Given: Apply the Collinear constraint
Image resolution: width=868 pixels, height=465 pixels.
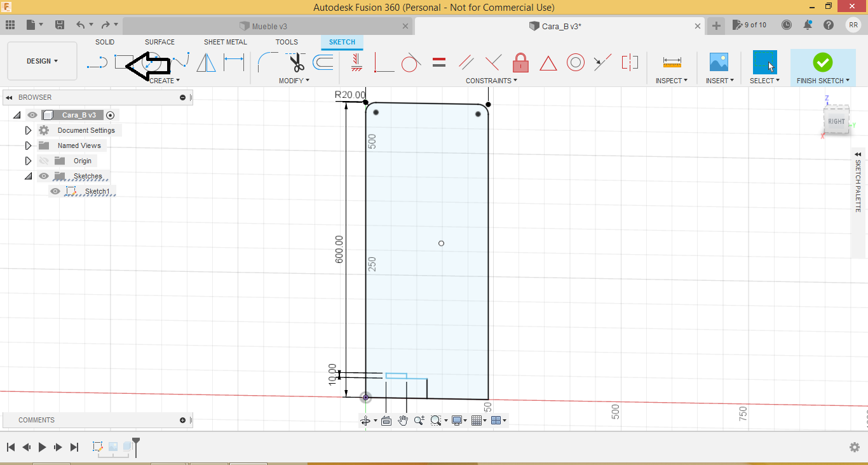Looking at the screenshot, I should click(x=602, y=62).
